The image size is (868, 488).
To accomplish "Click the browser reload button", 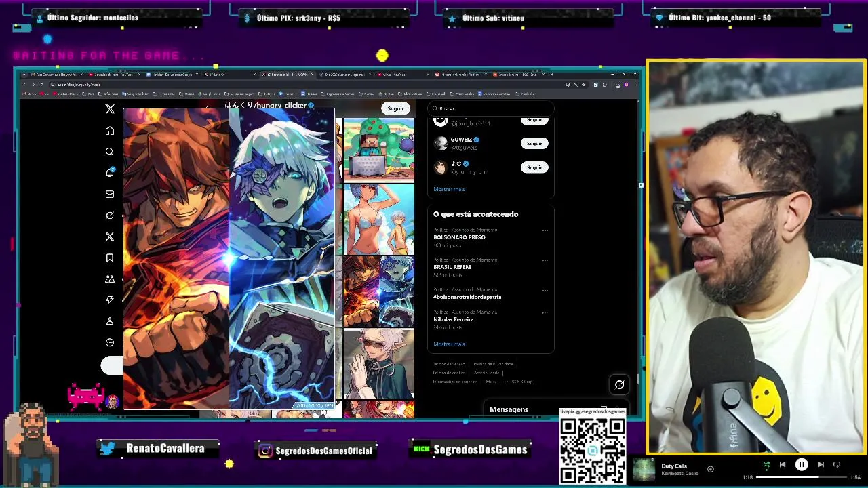I will [42, 85].
